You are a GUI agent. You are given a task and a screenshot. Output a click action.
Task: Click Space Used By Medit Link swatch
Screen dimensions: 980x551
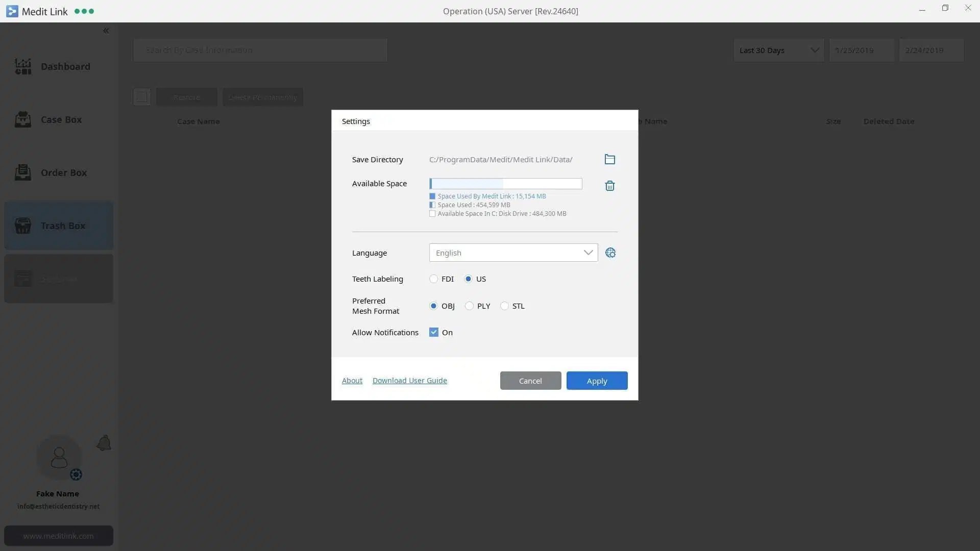pos(432,196)
